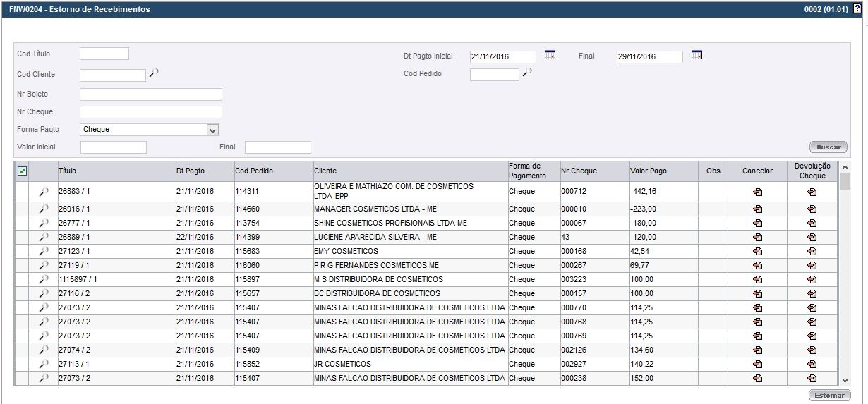868x404 pixels.
Task: View details of título 26883 / 1
Action: tap(44, 192)
